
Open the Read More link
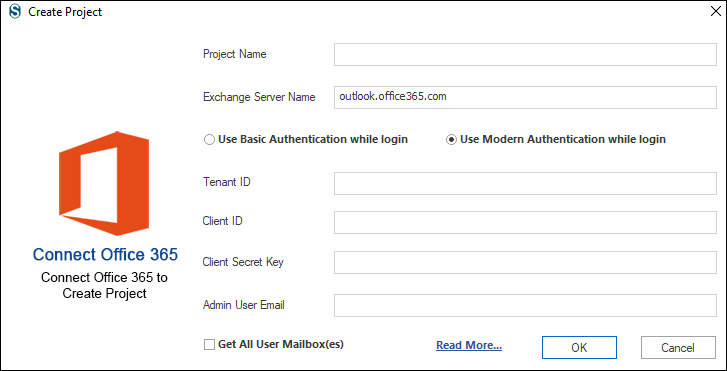click(x=469, y=345)
